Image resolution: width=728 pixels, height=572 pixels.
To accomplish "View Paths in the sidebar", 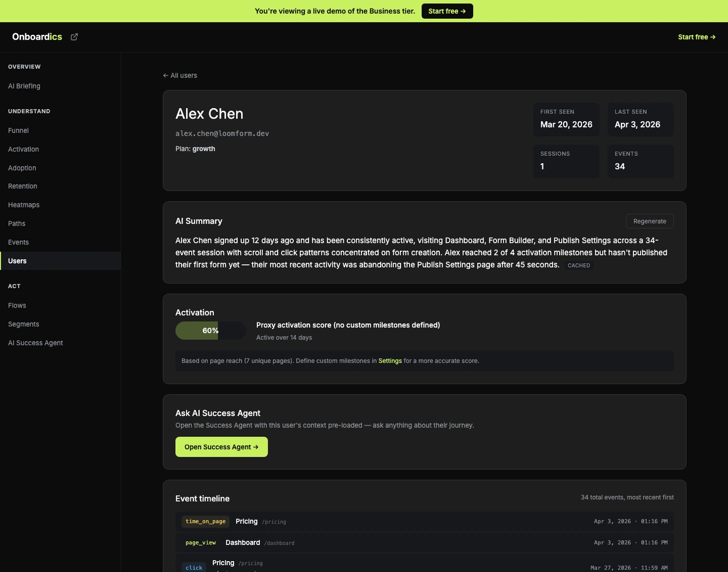I will [16, 223].
